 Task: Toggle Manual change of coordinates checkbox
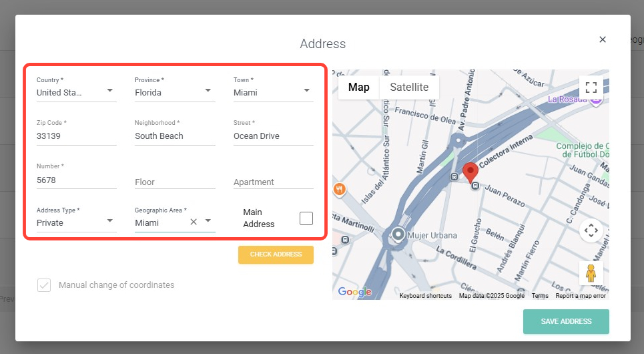click(44, 285)
